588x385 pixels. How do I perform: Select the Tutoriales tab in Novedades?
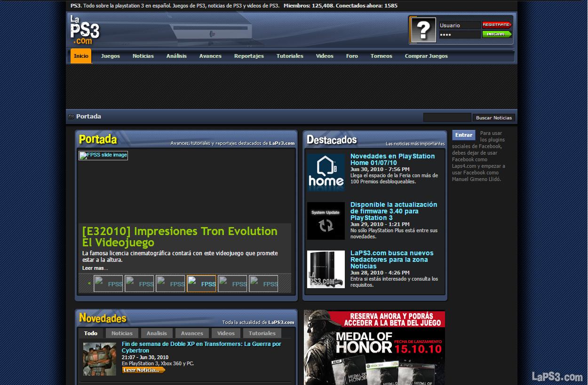pyautogui.click(x=262, y=333)
